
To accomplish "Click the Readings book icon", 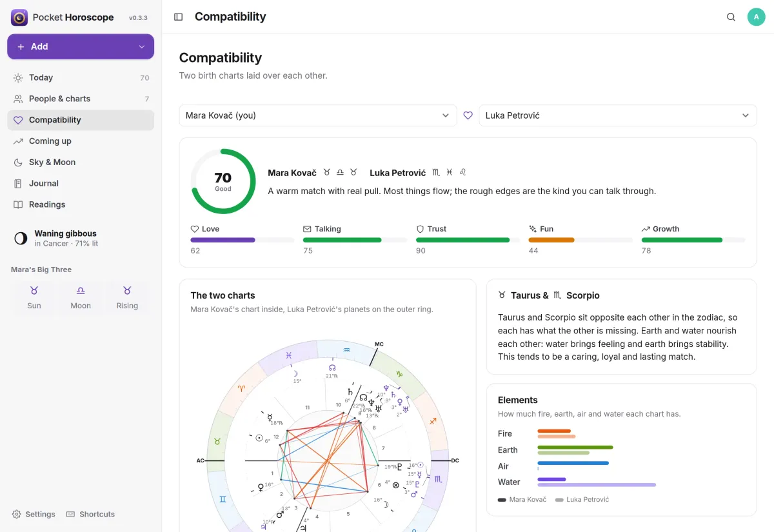I will tap(18, 204).
